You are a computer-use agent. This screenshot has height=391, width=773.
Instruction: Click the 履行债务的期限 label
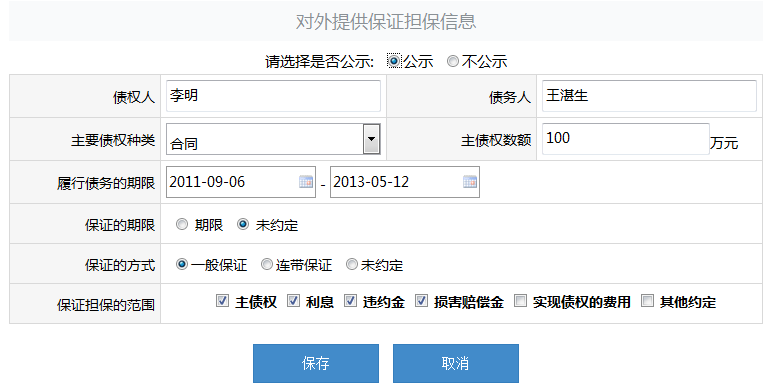coord(106,183)
